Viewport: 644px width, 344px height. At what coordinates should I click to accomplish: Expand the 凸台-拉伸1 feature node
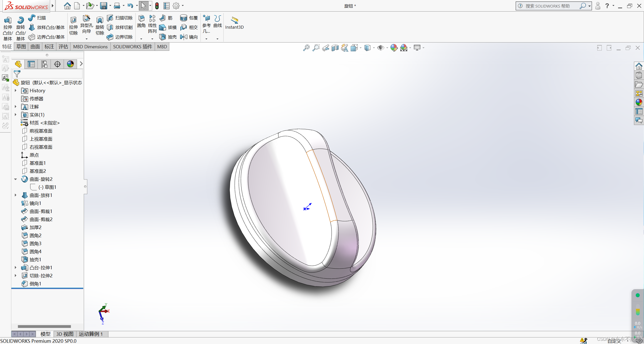16,268
